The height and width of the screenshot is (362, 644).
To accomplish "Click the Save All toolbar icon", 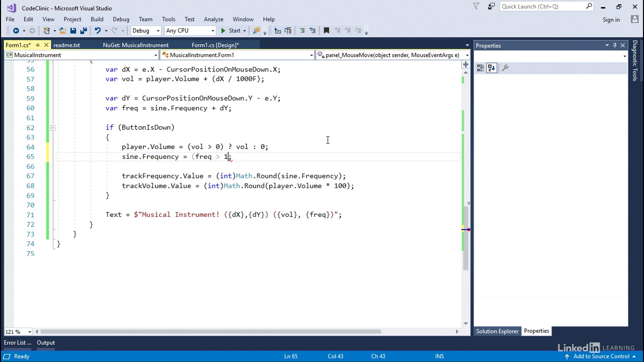I will tap(84, 31).
